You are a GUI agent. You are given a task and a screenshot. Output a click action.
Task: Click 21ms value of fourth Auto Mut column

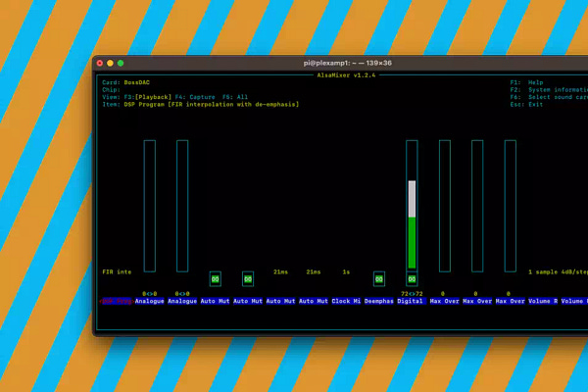[314, 272]
